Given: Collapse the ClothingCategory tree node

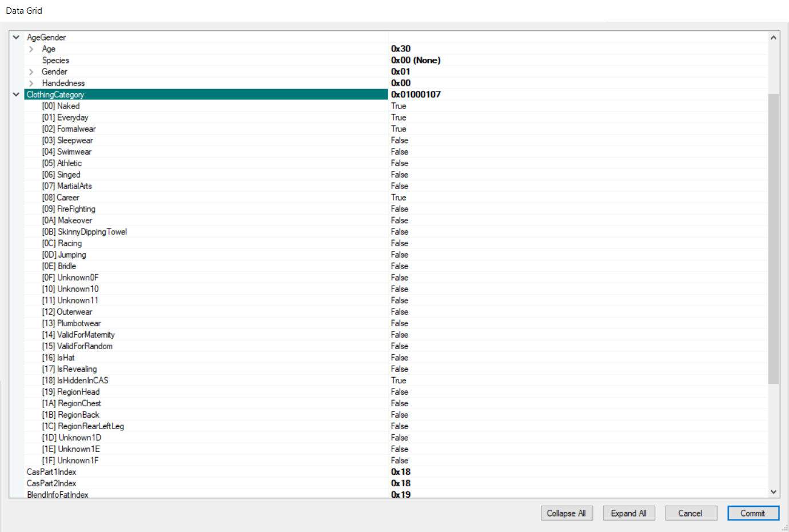Looking at the screenshot, I should pyautogui.click(x=15, y=94).
